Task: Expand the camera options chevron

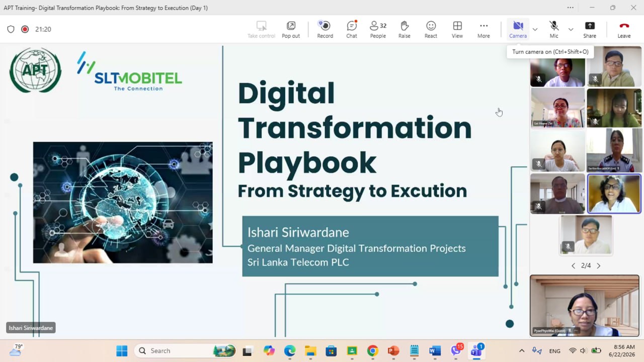Action: point(535,29)
